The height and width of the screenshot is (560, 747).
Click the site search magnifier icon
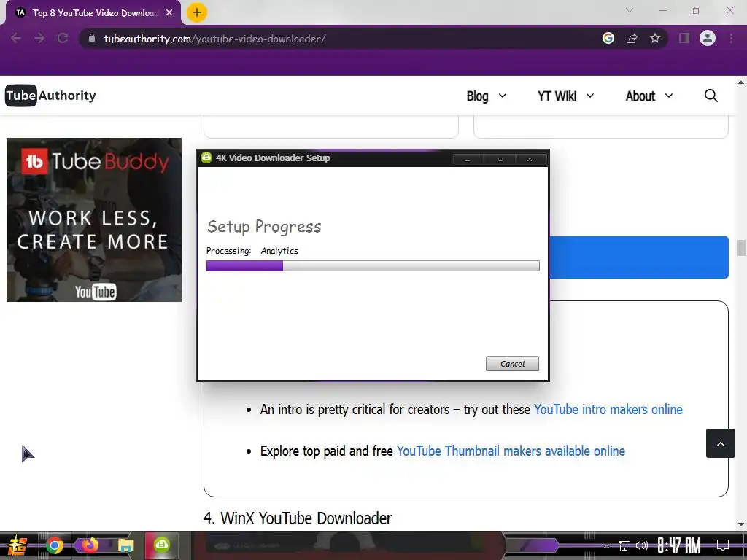[x=711, y=96]
